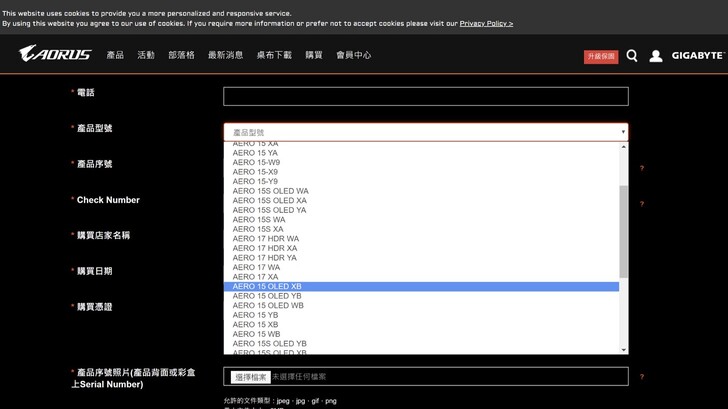728x409 pixels.
Task: Open the 活動 menu
Action: [146, 55]
